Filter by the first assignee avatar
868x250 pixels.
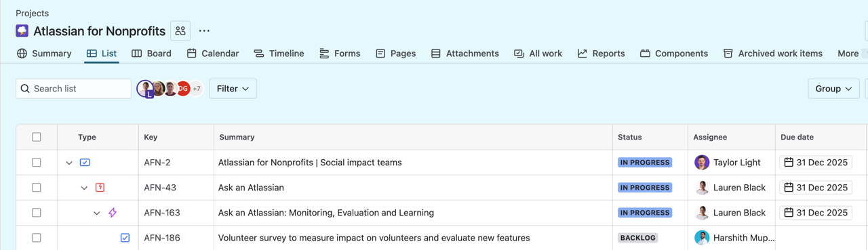click(145, 88)
